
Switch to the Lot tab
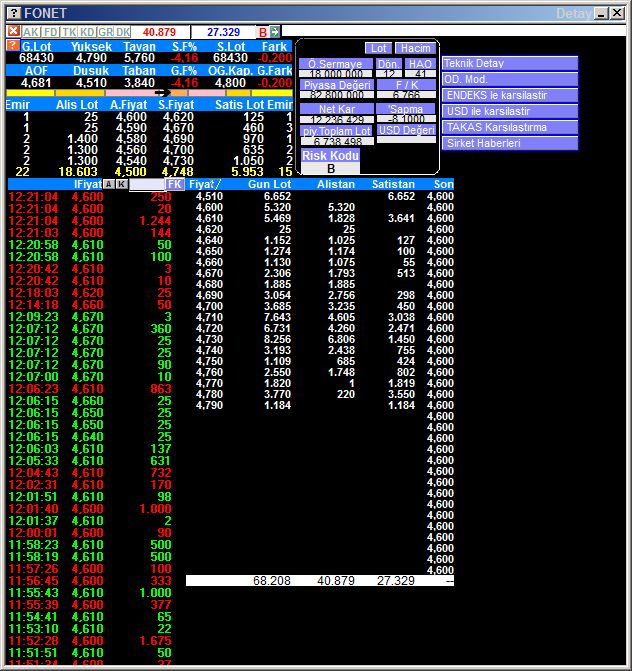point(378,48)
